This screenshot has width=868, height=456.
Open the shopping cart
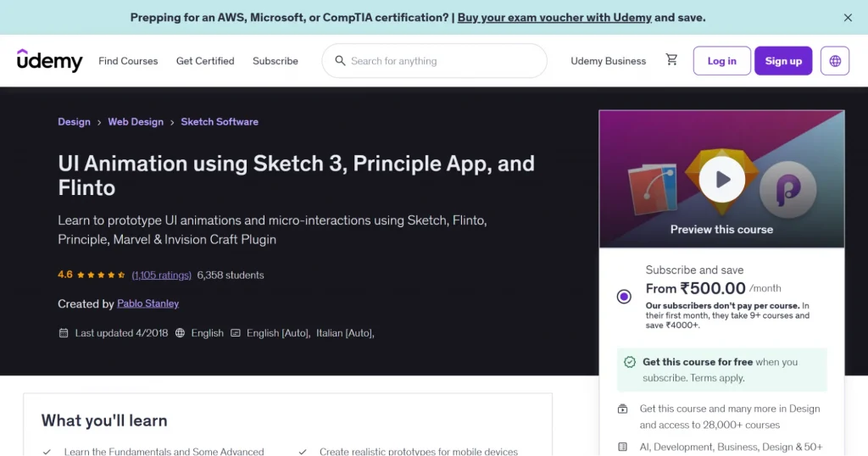671,60
